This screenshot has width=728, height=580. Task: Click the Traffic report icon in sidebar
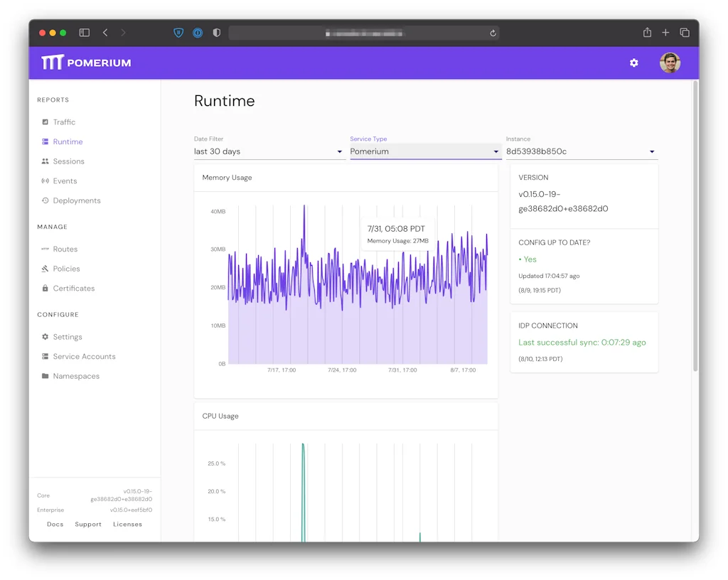pos(45,122)
